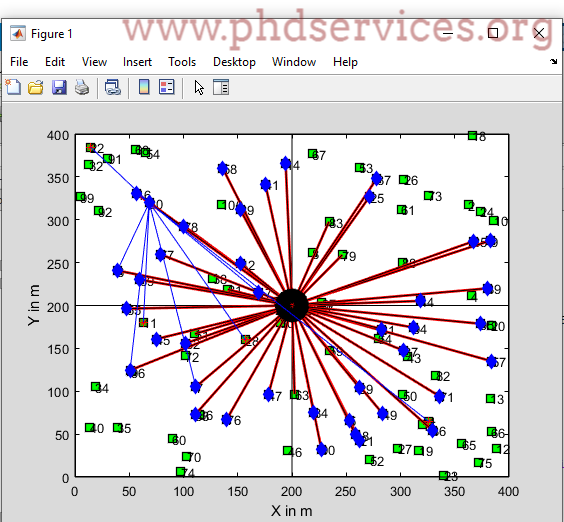Click the green node labeled 65
Screen dimensions: 564x522
pos(461,444)
